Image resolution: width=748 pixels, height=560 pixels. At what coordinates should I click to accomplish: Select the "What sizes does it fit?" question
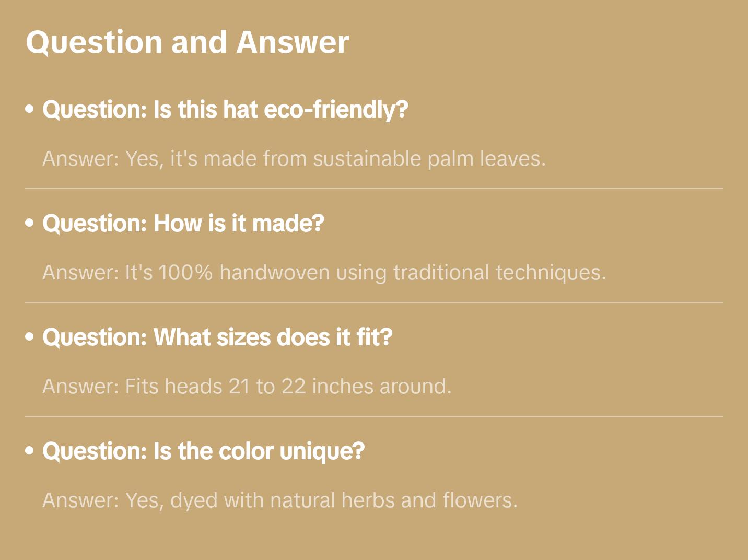(x=217, y=337)
